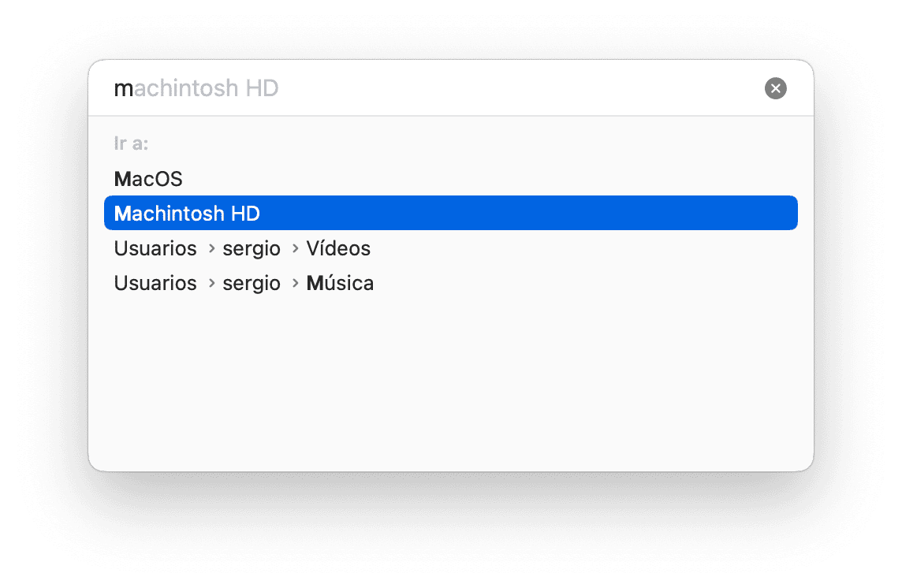Click chevron between Usuarios and sergio, Vídeos row
Screen dimensions: 902x588
coord(211,248)
